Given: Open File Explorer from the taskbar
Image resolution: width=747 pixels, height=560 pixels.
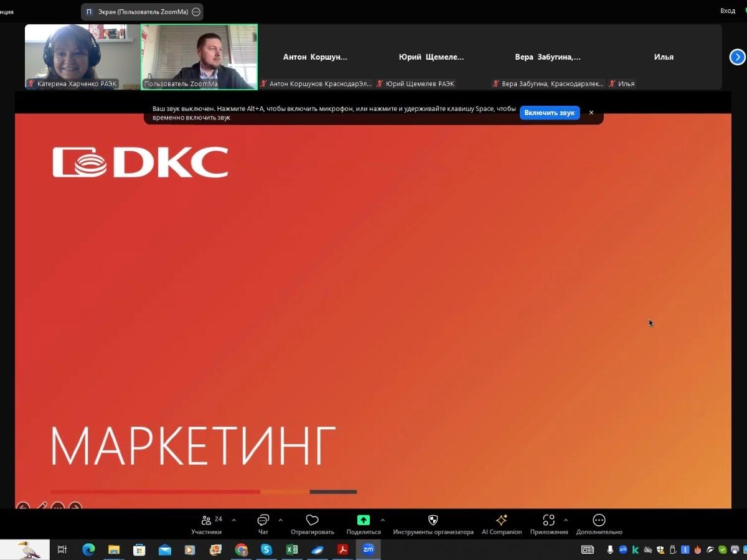Looking at the screenshot, I should tap(114, 549).
